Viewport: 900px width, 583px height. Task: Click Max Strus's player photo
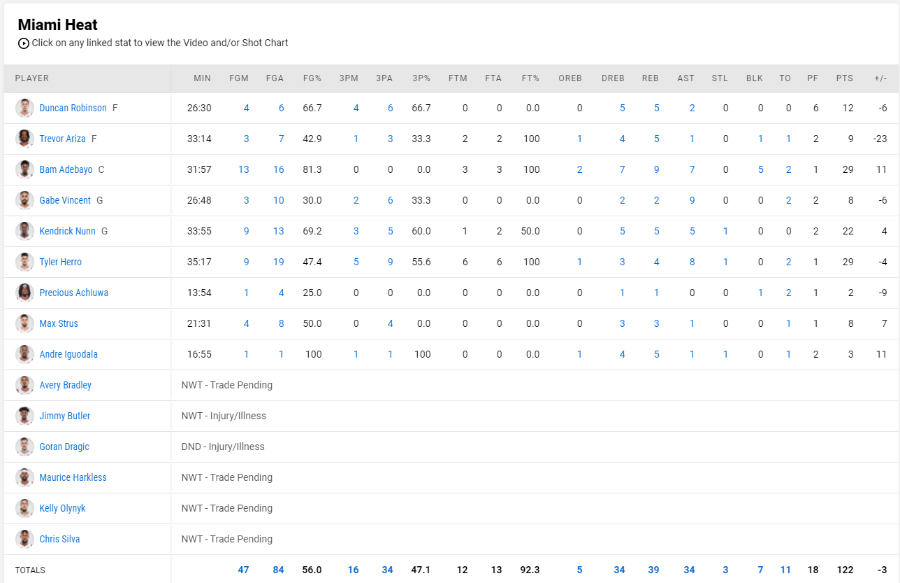coord(24,324)
